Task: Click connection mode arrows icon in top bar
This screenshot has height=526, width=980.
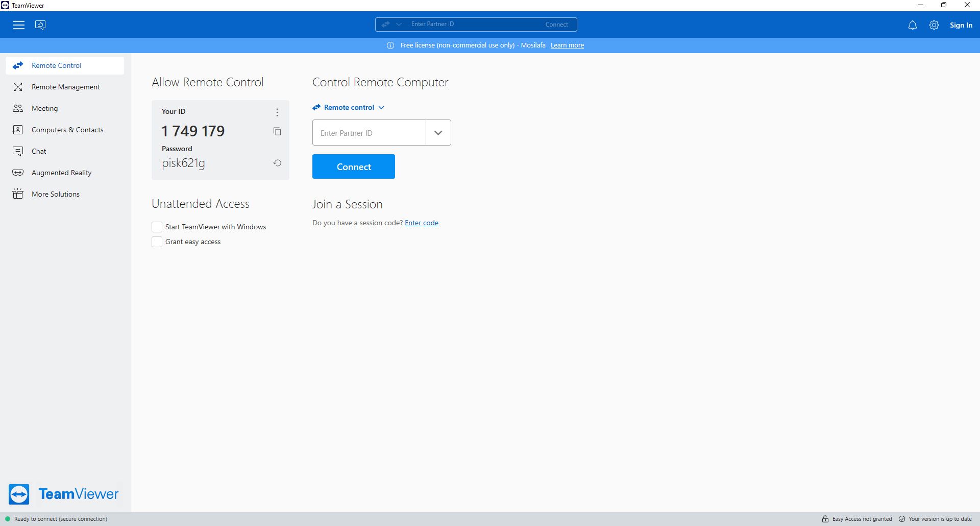Action: (x=385, y=24)
